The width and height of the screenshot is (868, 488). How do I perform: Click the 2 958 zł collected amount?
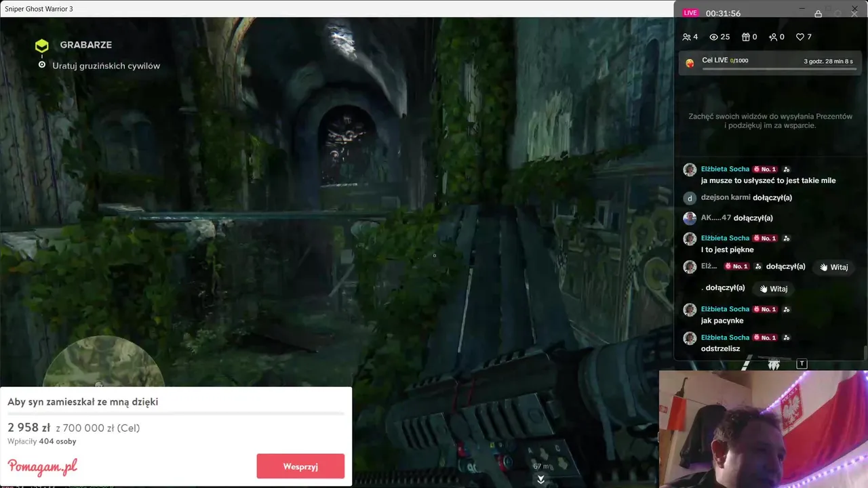pyautogui.click(x=29, y=428)
